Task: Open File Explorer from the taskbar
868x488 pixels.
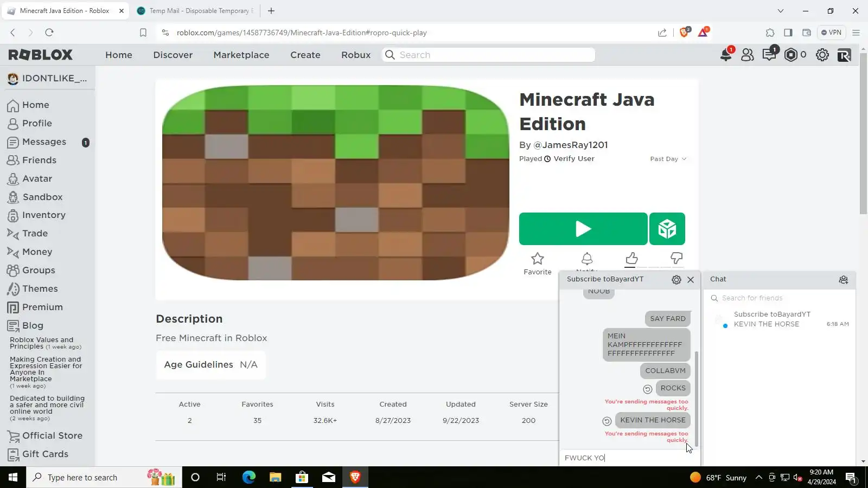Action: [x=275, y=478]
